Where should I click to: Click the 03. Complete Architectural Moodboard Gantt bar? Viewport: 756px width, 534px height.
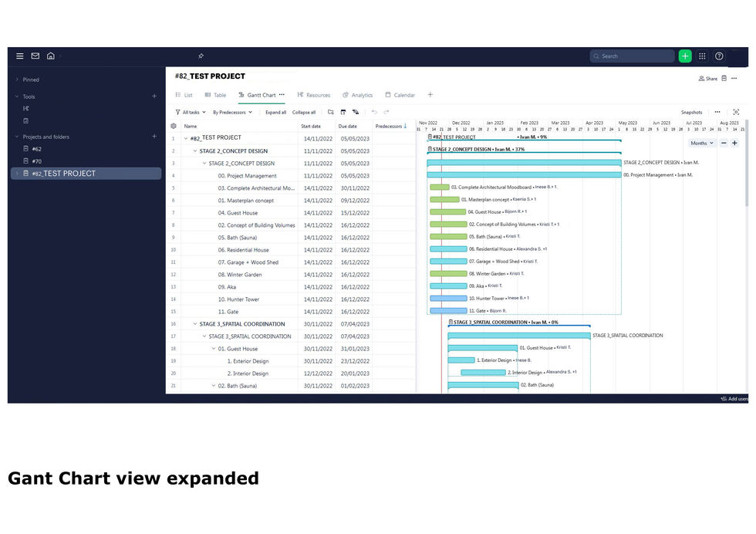pyautogui.click(x=440, y=188)
